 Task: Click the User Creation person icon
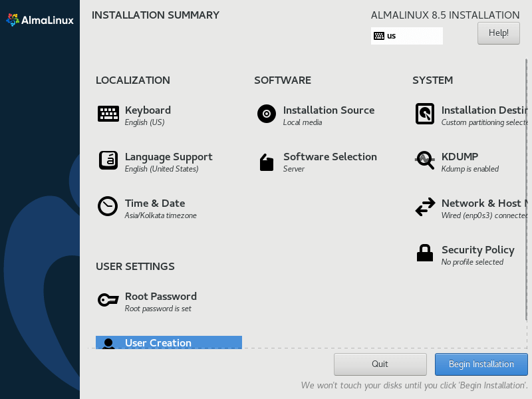[x=108, y=343]
